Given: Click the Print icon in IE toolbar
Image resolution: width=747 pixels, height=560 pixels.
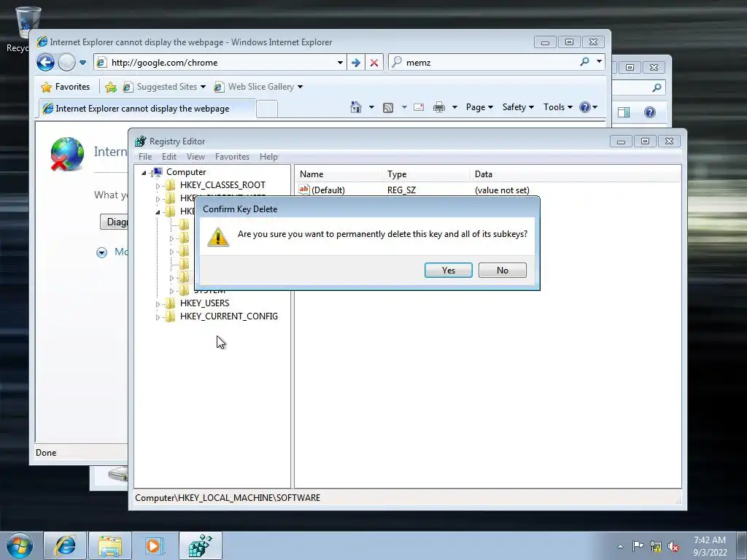Looking at the screenshot, I should 438,107.
